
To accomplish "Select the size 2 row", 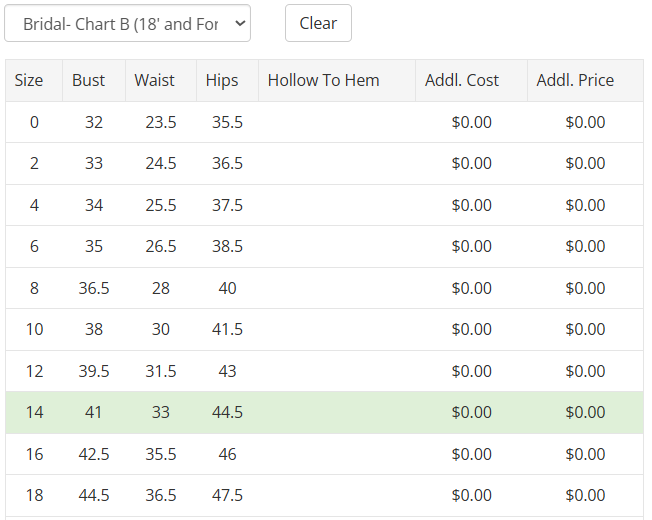I will click(35, 163).
